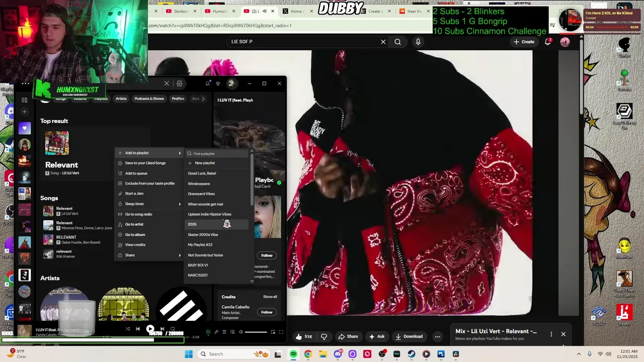Viewport: 644px width, 362px height.
Task: Close the Mix playlist panel
Action: [563, 334]
